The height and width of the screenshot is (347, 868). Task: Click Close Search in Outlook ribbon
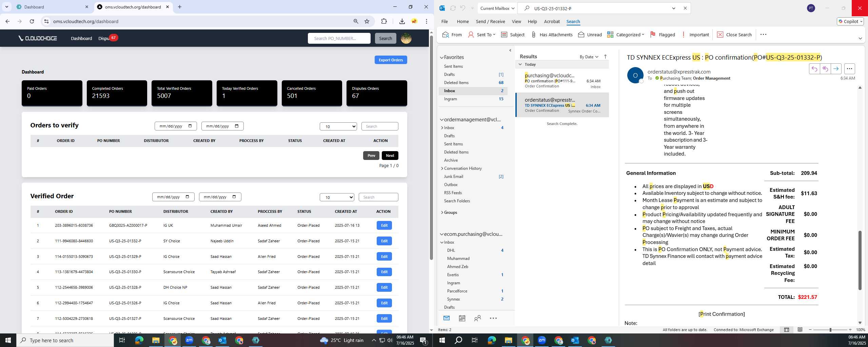(734, 35)
